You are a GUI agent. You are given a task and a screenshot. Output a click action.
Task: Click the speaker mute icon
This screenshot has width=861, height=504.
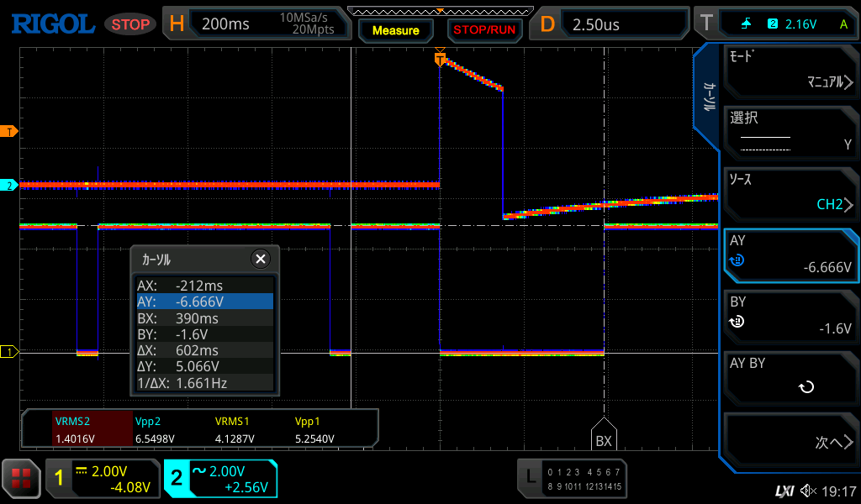pyautogui.click(x=808, y=491)
